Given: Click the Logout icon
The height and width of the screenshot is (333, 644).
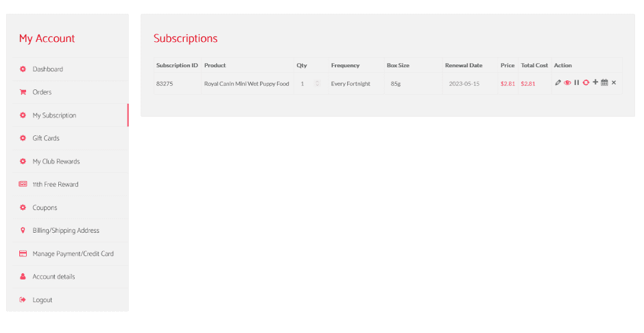Looking at the screenshot, I should tap(23, 300).
